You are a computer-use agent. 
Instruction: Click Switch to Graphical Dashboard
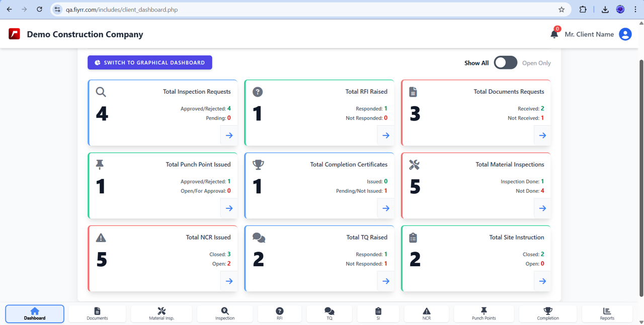(149, 62)
